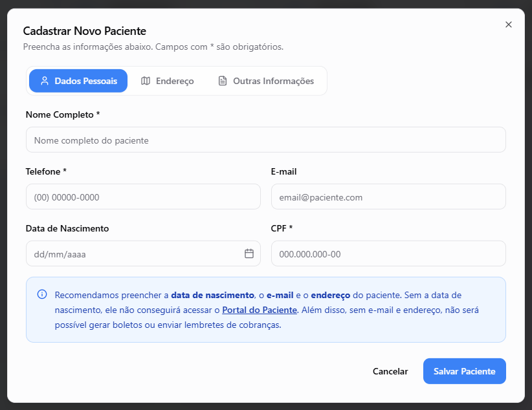Click the subtitle about campos obrigatórios
Viewport: 532px width, 410px height.
[153, 47]
